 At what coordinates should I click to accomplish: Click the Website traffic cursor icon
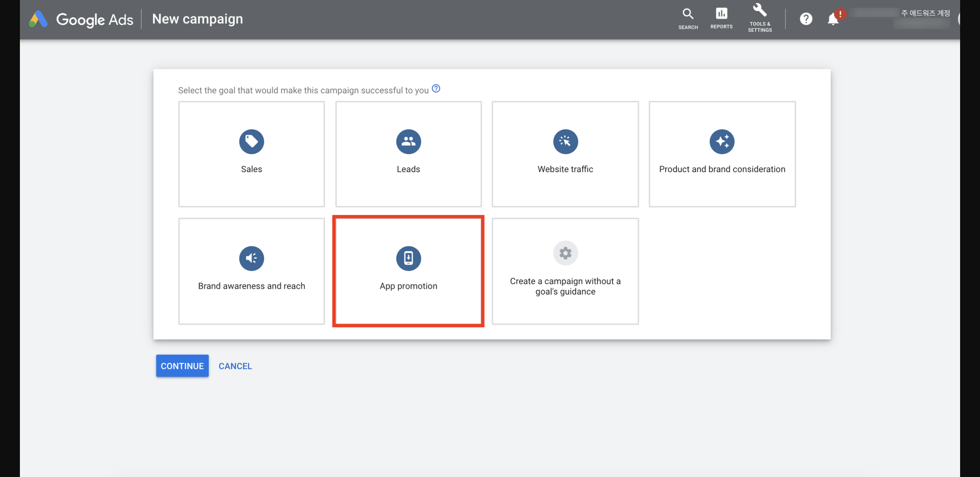click(565, 142)
